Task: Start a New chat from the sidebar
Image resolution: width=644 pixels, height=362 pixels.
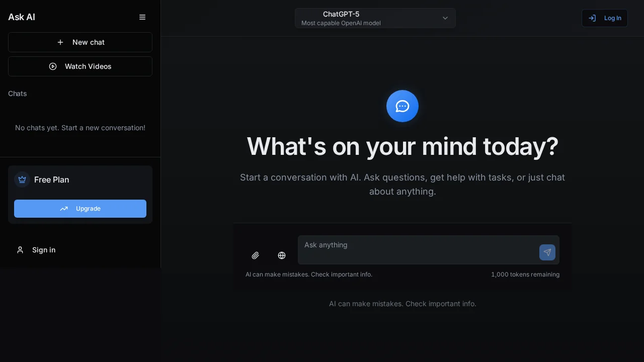Action: [x=80, y=42]
